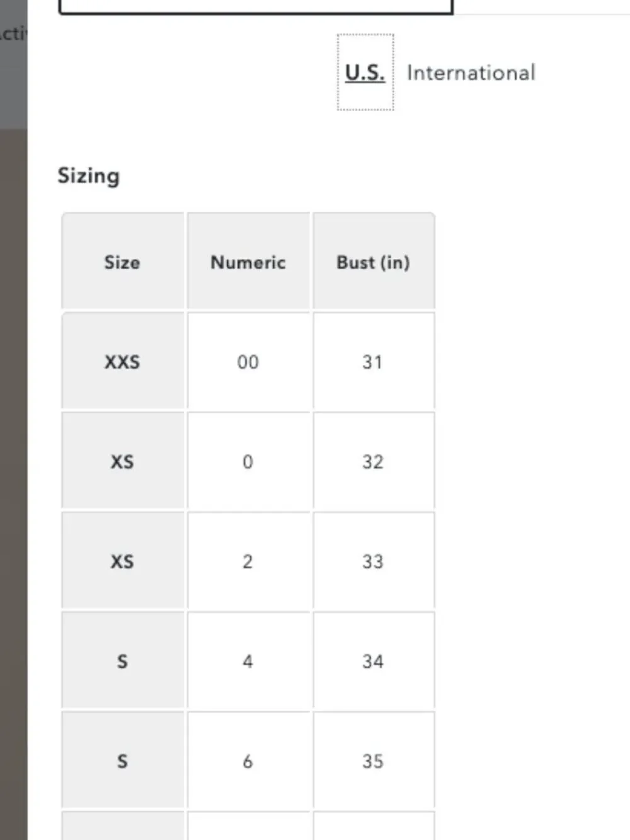Click the bust 31 cell
The height and width of the screenshot is (840, 630).
[374, 361]
